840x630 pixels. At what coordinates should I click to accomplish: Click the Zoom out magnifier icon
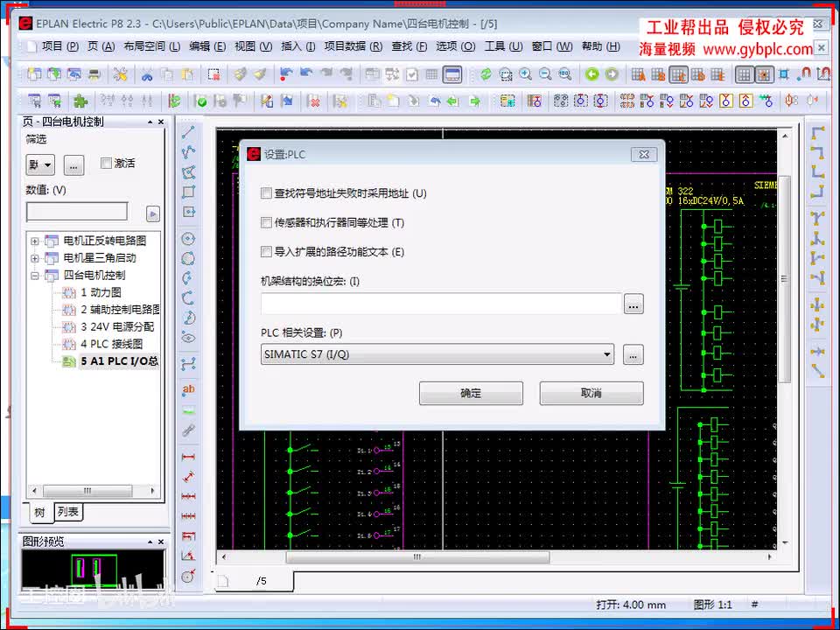pos(545,74)
